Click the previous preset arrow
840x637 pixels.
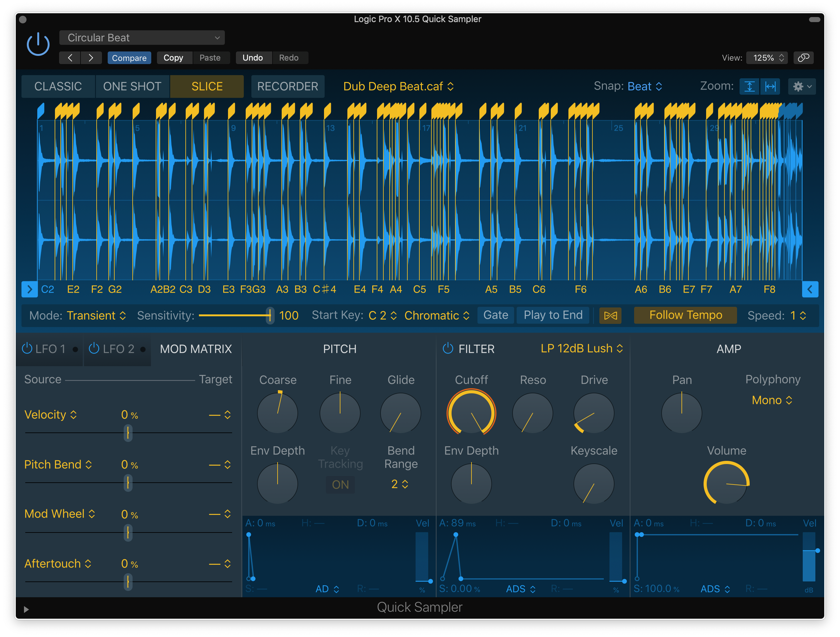click(x=70, y=58)
